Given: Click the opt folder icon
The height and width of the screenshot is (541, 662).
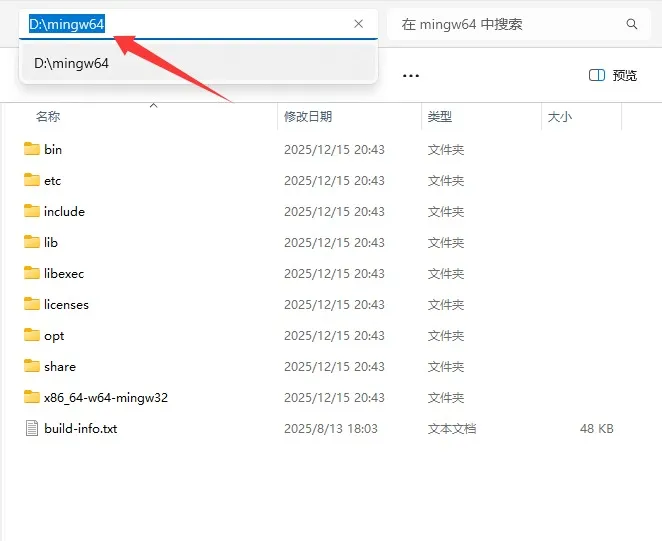Looking at the screenshot, I should [x=32, y=335].
